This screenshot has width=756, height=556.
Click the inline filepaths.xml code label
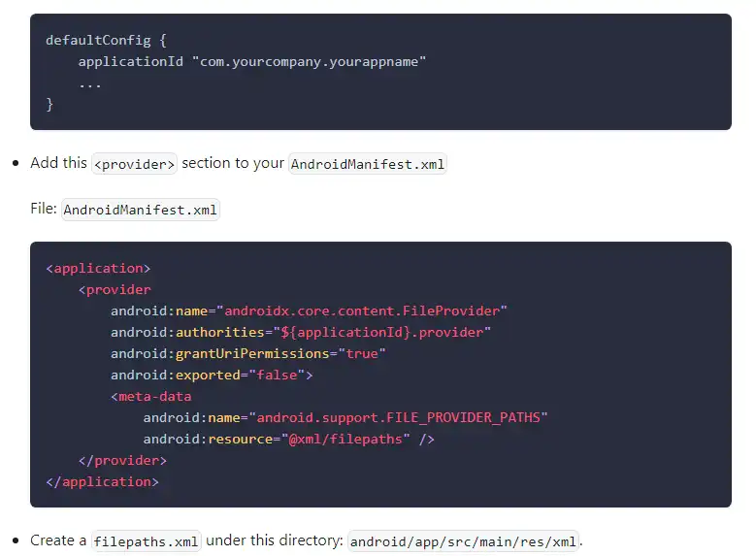[146, 541]
